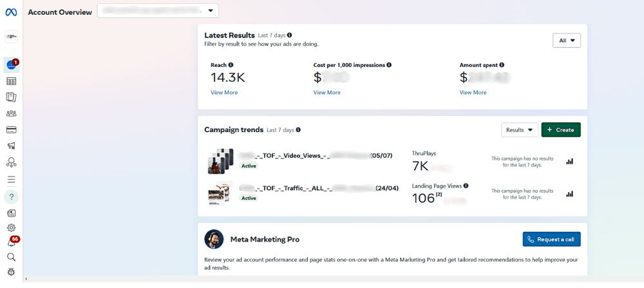Click View More under Reach
Screen dimensions: 644x288
[224, 92]
